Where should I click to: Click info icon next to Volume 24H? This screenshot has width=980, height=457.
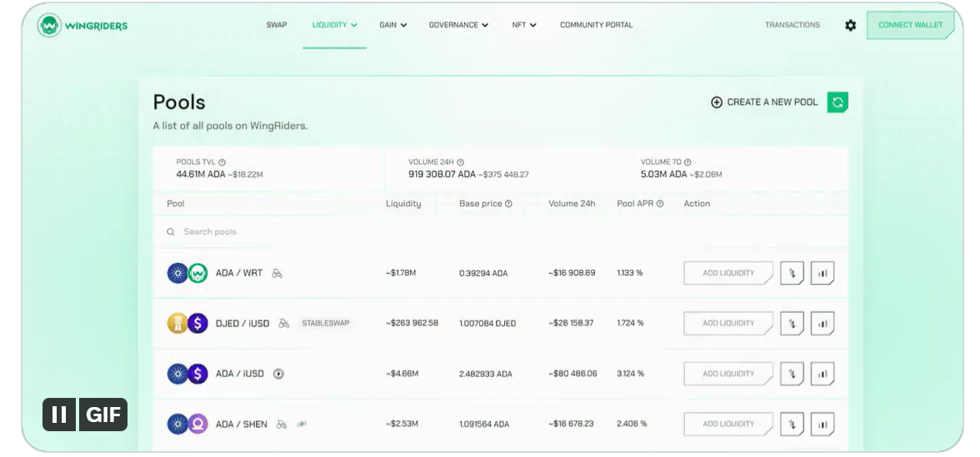[x=461, y=162]
